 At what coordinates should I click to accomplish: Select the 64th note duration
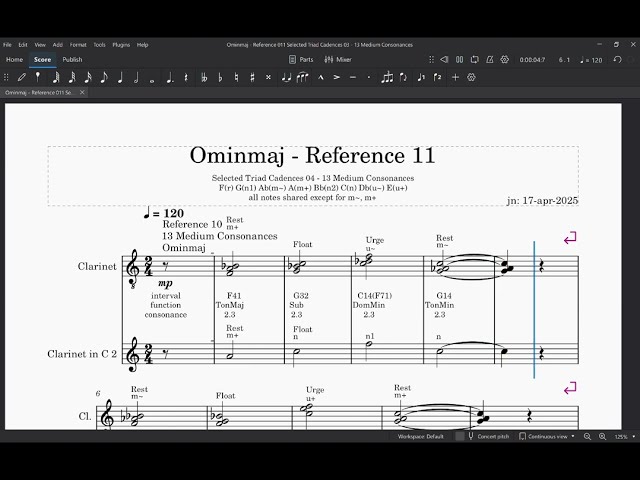point(56,77)
